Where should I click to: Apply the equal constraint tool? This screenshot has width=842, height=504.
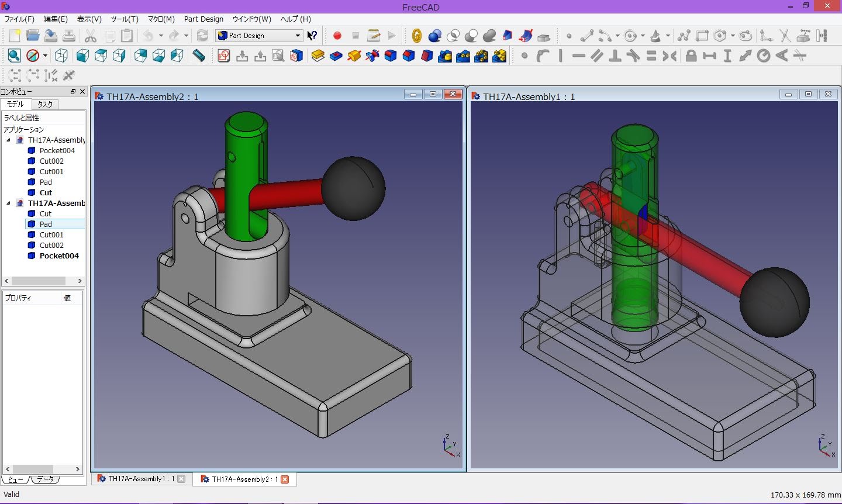(x=651, y=55)
